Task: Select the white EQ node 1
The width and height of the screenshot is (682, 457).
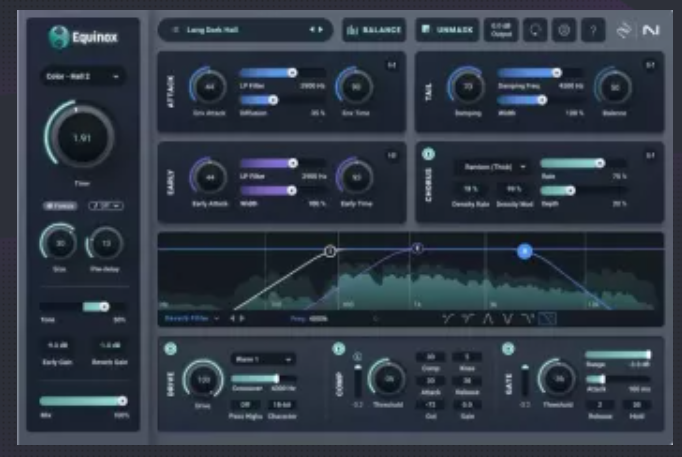Action: tap(330, 251)
